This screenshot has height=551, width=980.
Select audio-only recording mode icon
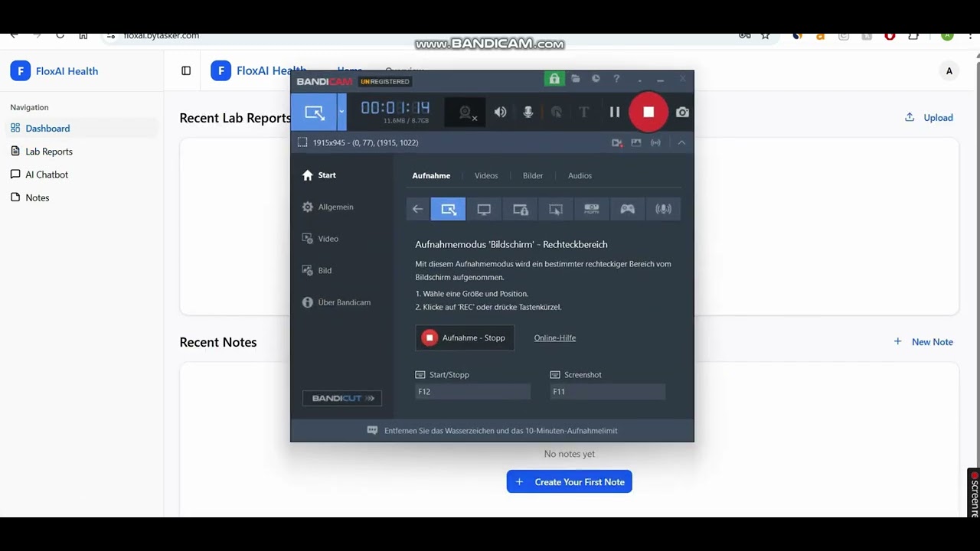click(x=663, y=209)
